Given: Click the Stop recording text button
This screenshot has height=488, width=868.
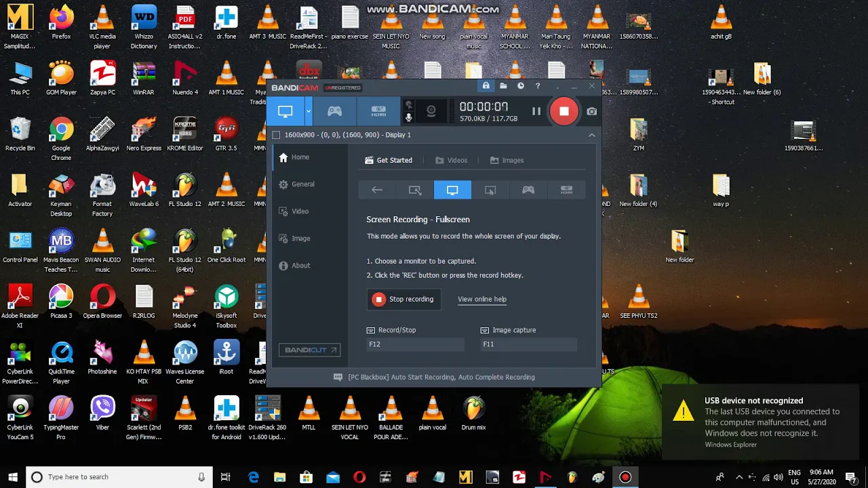Looking at the screenshot, I should click(x=404, y=299).
